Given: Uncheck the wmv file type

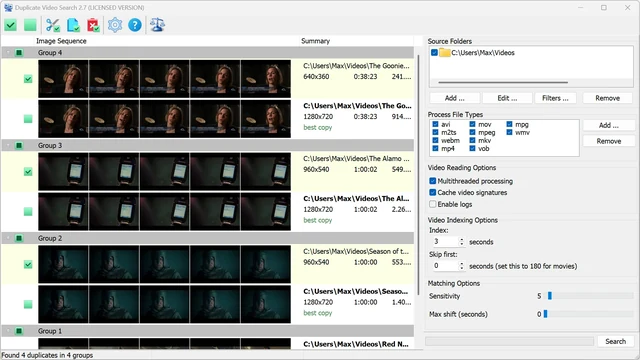Looking at the screenshot, I should coord(509,132).
